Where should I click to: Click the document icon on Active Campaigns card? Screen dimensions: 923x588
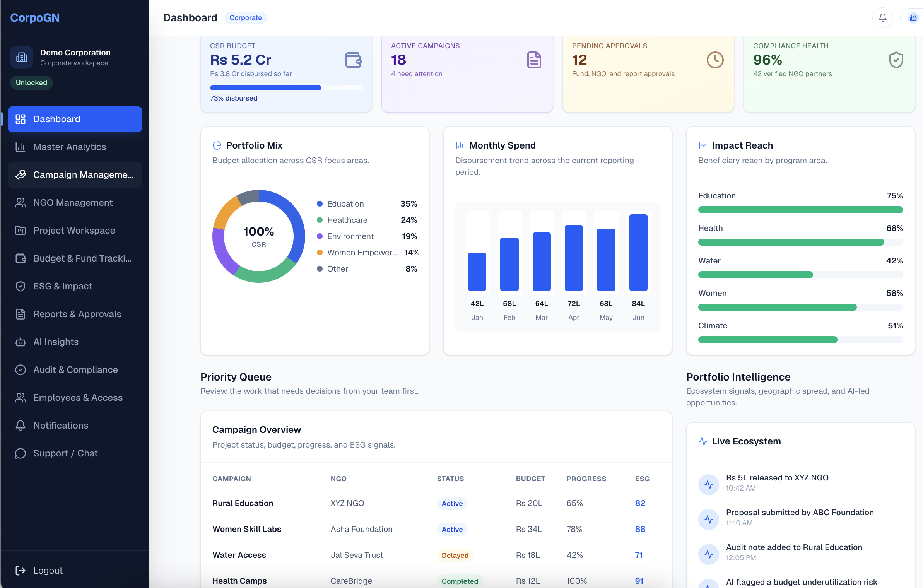(x=534, y=60)
